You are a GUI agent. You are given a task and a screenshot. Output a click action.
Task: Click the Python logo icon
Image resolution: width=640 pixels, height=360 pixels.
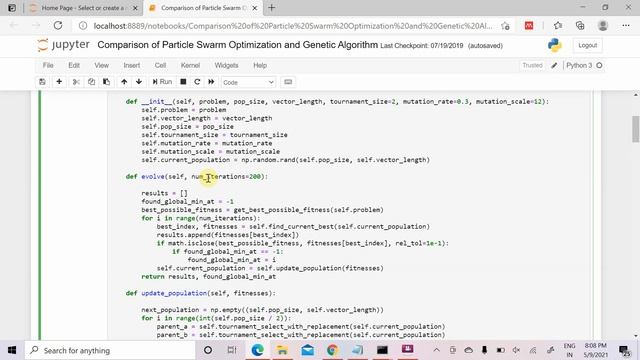pyautogui.click(x=555, y=45)
